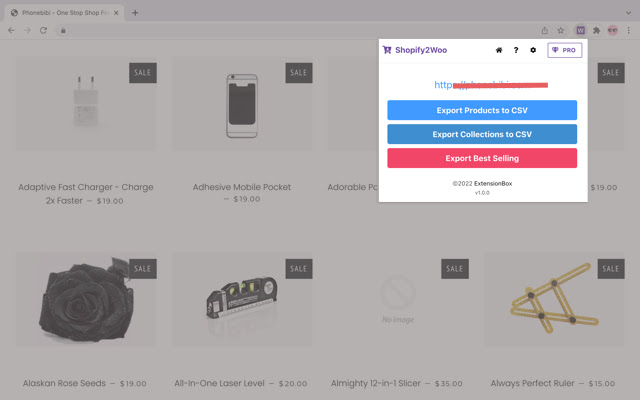Reload the page

pos(43,30)
